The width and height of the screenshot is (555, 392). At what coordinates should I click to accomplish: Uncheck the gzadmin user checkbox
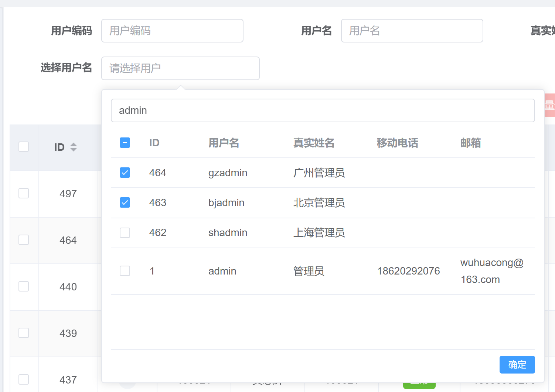pos(125,172)
